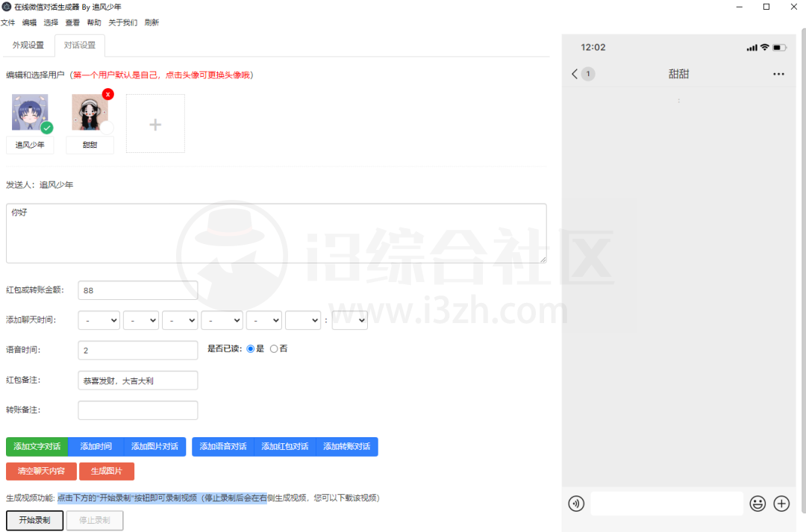
Task: Click the green 添加文字对话 button
Action: (37, 447)
